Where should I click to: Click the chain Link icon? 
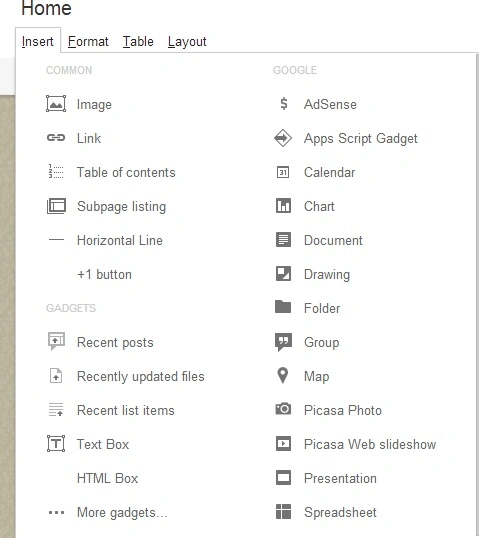coord(56,138)
